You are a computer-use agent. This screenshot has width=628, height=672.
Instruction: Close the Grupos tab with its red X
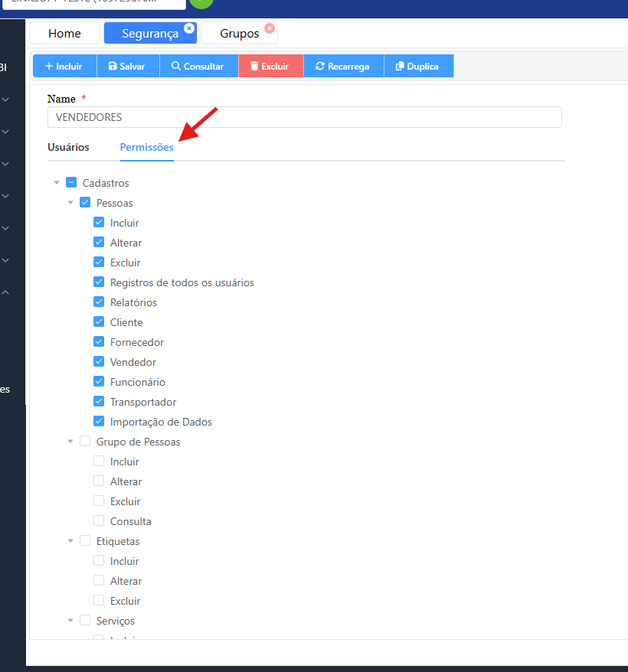270,28
